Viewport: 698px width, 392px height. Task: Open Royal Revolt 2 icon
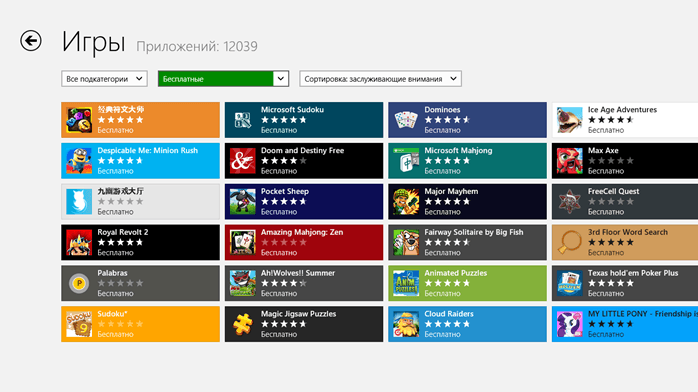pyautogui.click(x=79, y=242)
